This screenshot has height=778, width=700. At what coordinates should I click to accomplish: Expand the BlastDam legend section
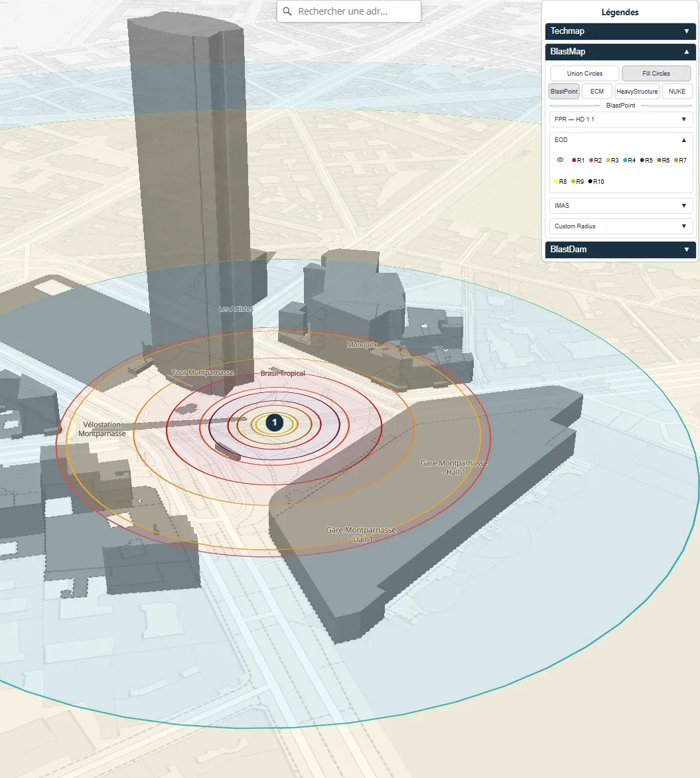[620, 249]
